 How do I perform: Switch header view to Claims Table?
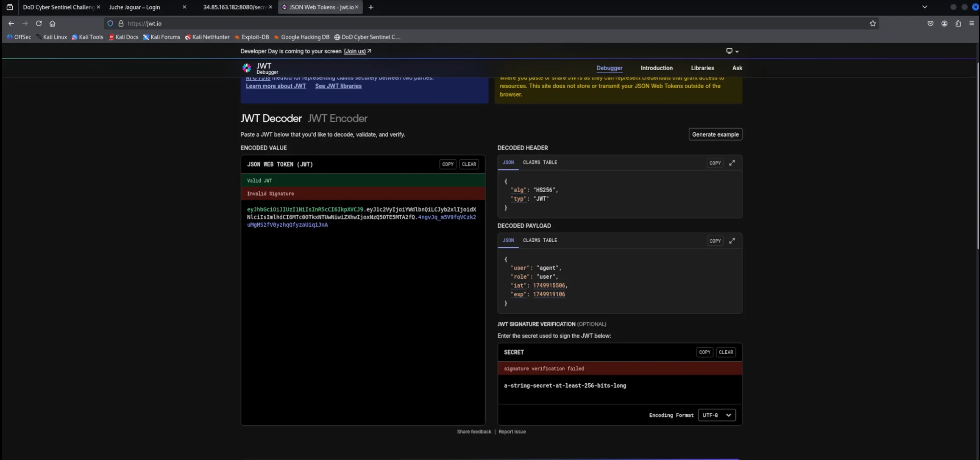pos(540,163)
